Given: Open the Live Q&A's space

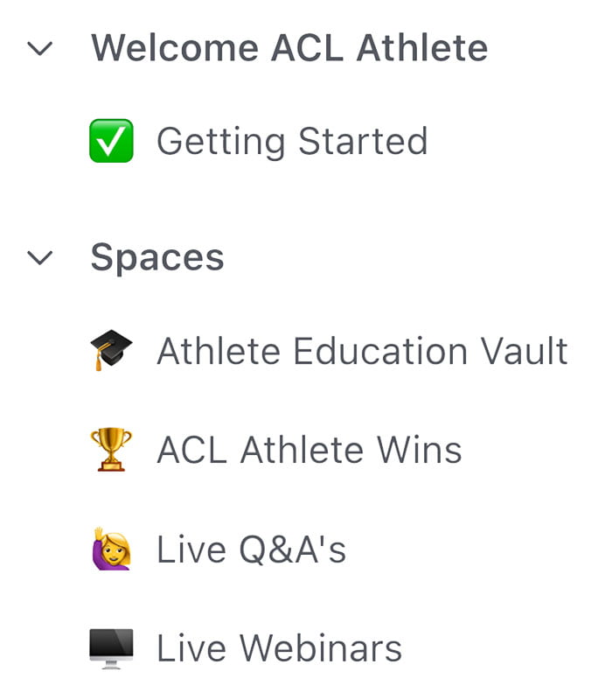Looking at the screenshot, I should click(x=251, y=549).
